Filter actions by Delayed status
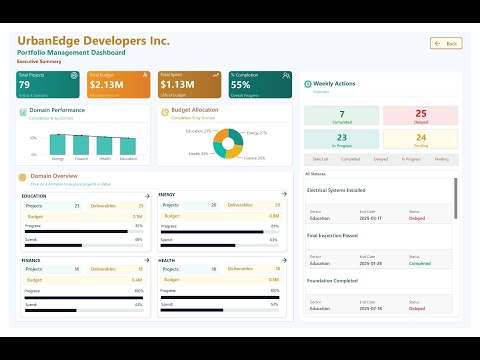This screenshot has width=480, height=360. (381, 159)
